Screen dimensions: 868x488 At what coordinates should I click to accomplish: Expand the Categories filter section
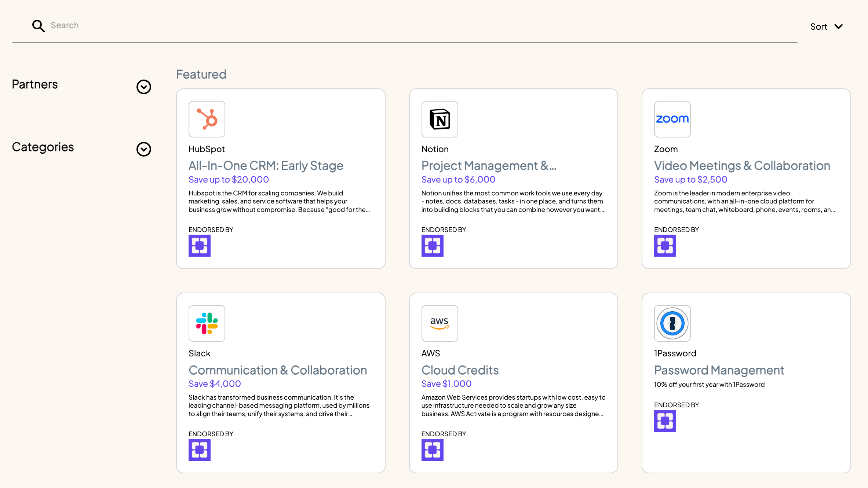143,149
